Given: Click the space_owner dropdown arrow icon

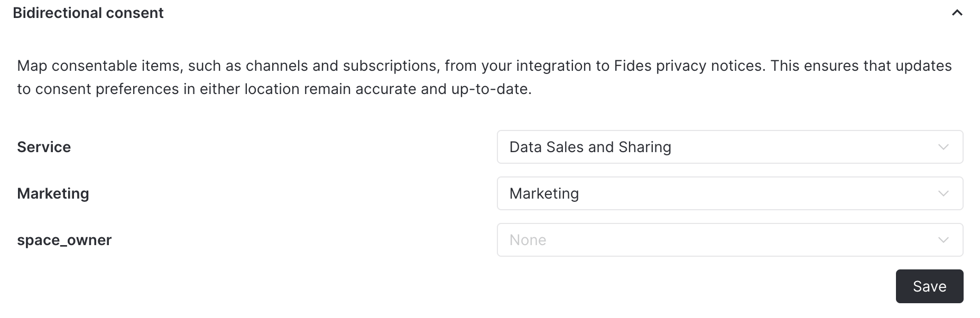Looking at the screenshot, I should pyautogui.click(x=943, y=240).
